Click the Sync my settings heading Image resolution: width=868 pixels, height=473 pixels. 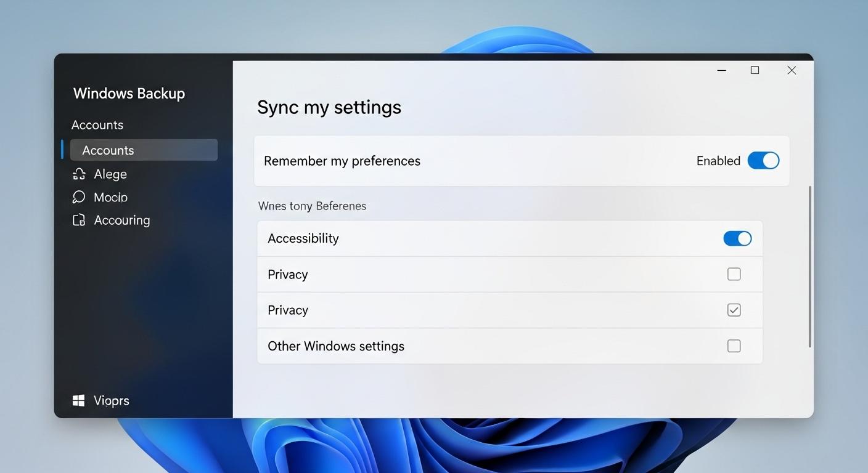coord(329,107)
